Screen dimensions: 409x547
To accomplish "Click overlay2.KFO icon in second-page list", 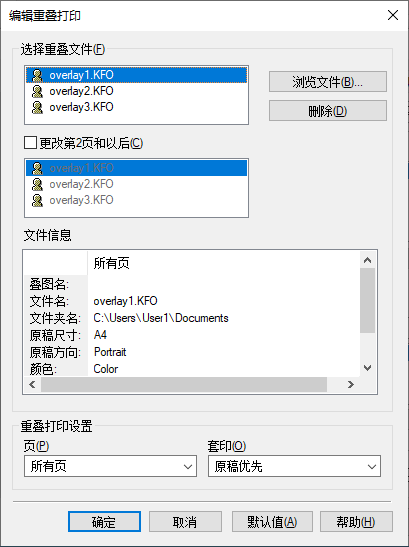I will coord(37,184).
